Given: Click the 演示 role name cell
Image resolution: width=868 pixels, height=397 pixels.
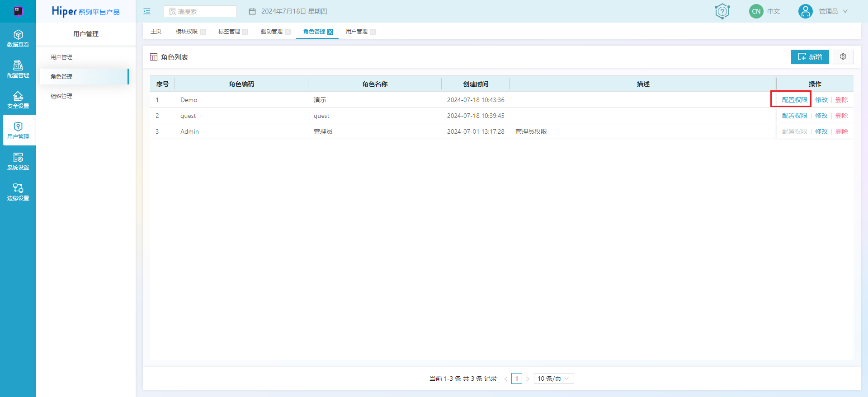Looking at the screenshot, I should [x=375, y=100].
